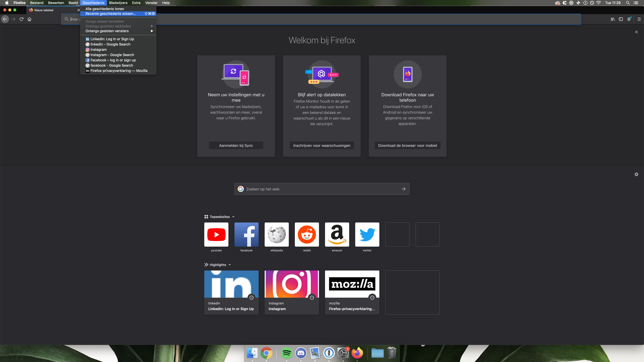Open System Preferences in the Dock

click(343, 353)
